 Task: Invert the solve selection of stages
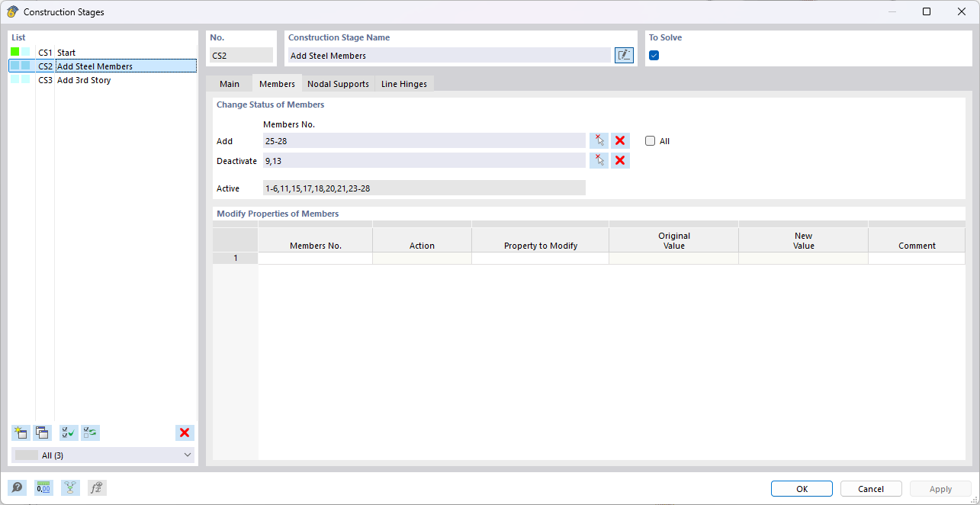pos(90,433)
